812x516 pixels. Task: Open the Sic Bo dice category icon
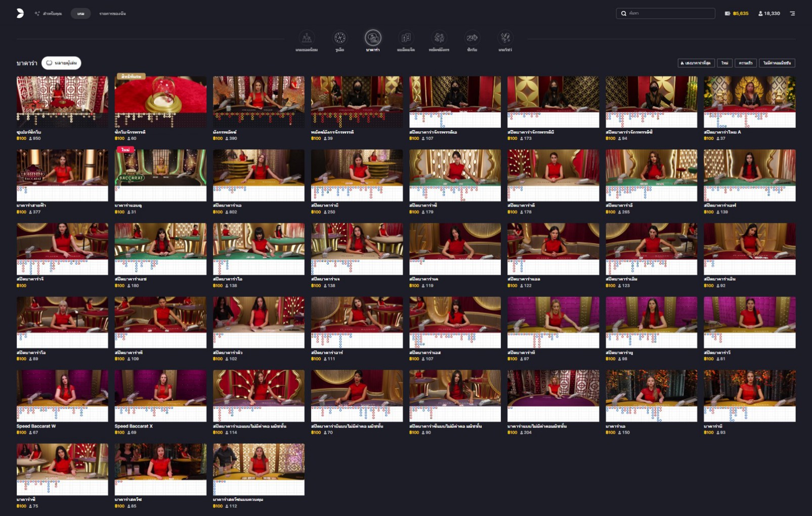(472, 38)
